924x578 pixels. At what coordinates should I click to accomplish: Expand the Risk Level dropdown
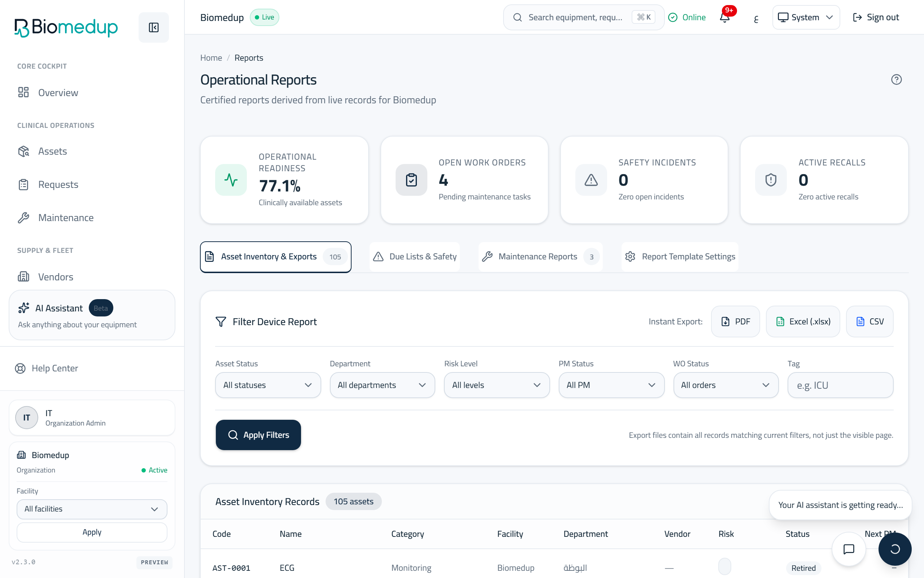[497, 385]
